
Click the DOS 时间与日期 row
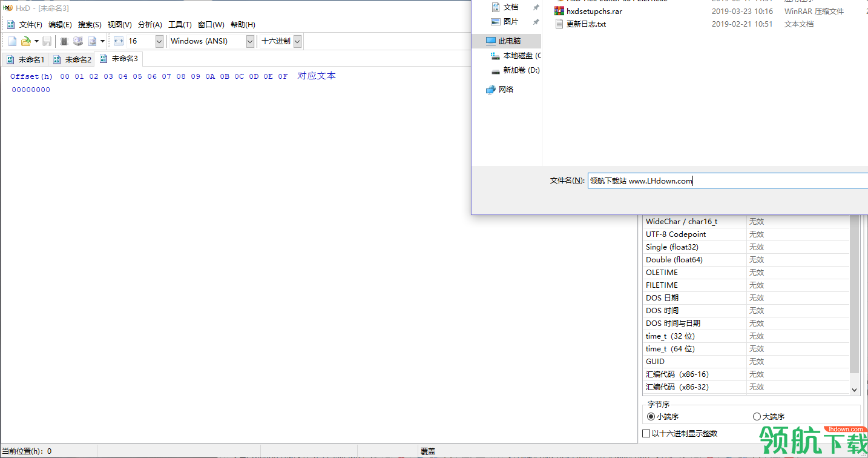[746, 324]
